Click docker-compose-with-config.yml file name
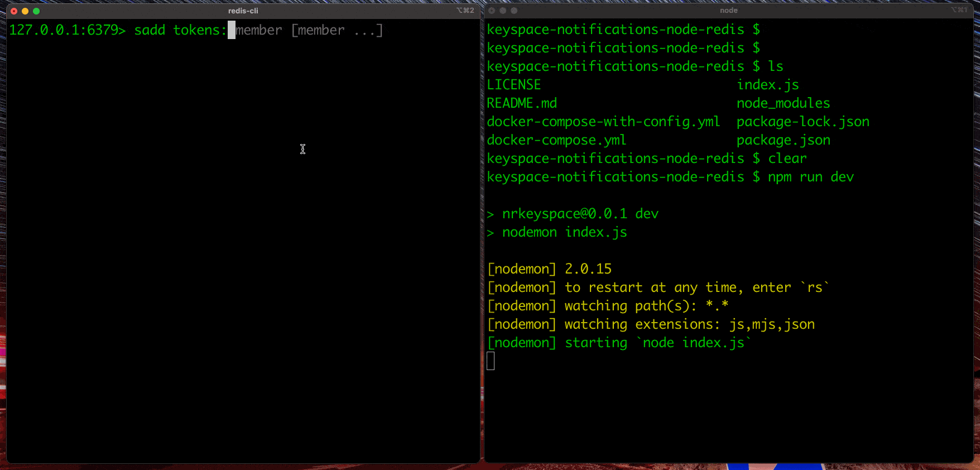 (x=603, y=122)
